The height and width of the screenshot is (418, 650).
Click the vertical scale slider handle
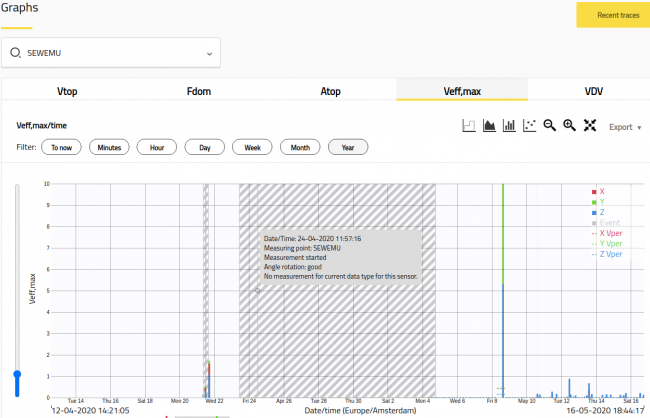point(17,375)
